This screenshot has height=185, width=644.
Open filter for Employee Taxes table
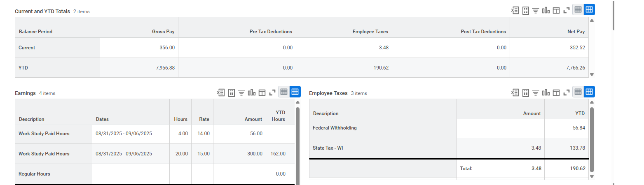[536, 92]
